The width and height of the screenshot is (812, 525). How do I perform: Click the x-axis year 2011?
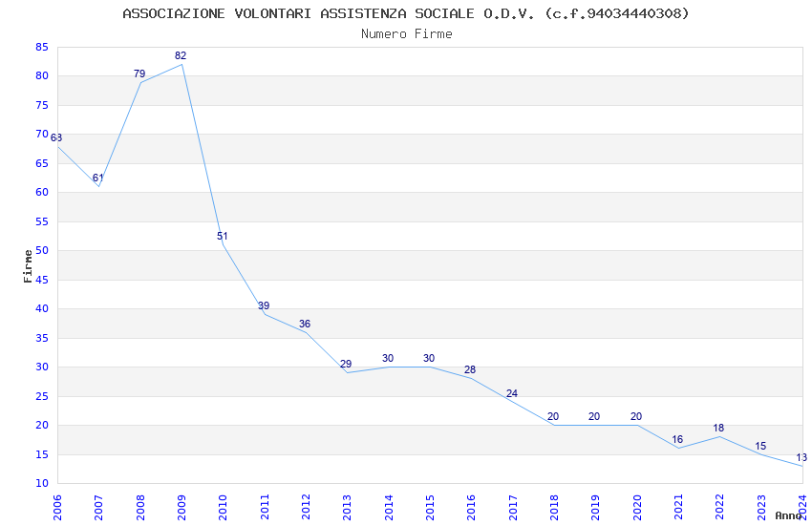coord(264,508)
